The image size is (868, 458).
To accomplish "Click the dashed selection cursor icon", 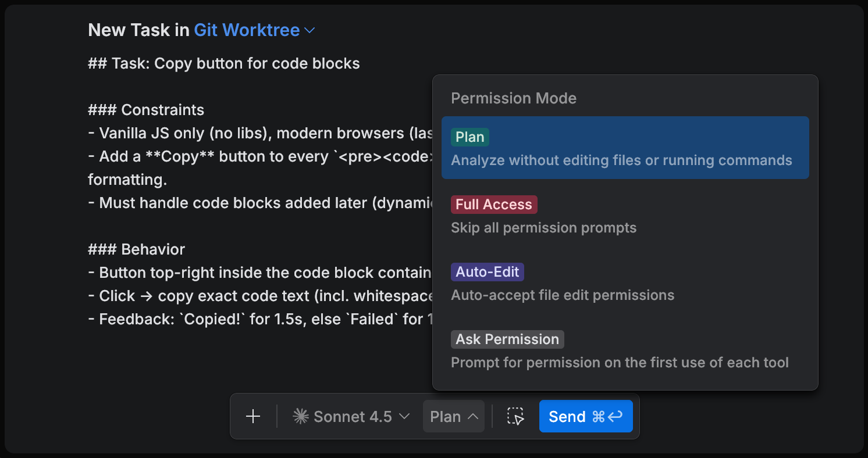I will 515,417.
